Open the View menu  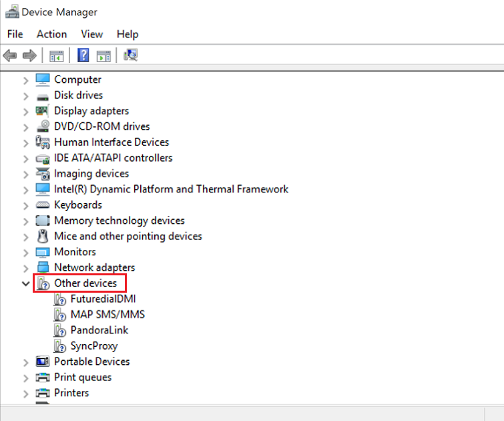(92, 34)
